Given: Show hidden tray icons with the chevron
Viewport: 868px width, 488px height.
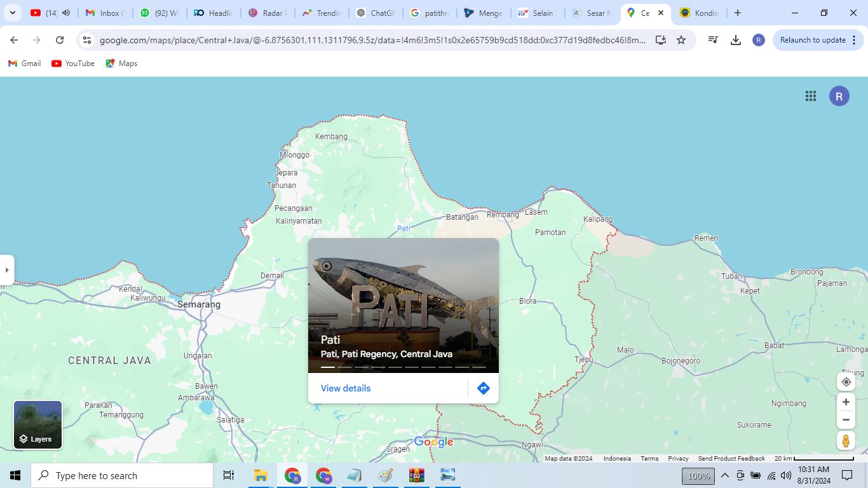Looking at the screenshot, I should tap(724, 475).
